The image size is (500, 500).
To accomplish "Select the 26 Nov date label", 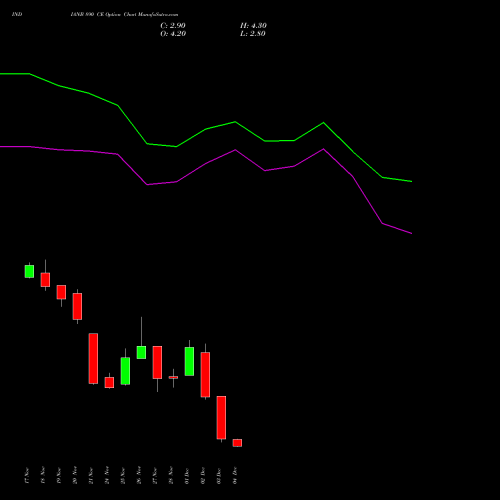I will tap(139, 475).
